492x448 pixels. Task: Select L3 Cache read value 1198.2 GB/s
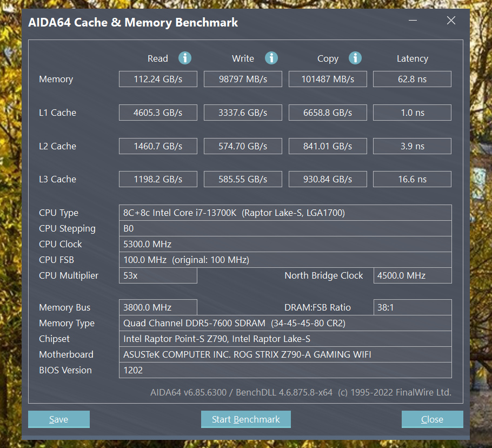coord(158,179)
